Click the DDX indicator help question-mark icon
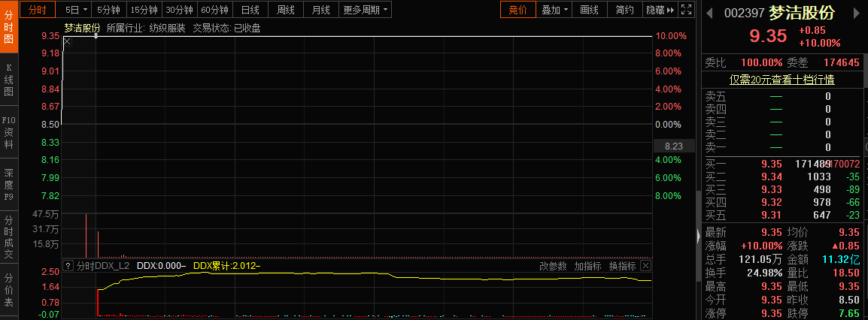Viewport: 868px width, 320px height. (x=68, y=266)
